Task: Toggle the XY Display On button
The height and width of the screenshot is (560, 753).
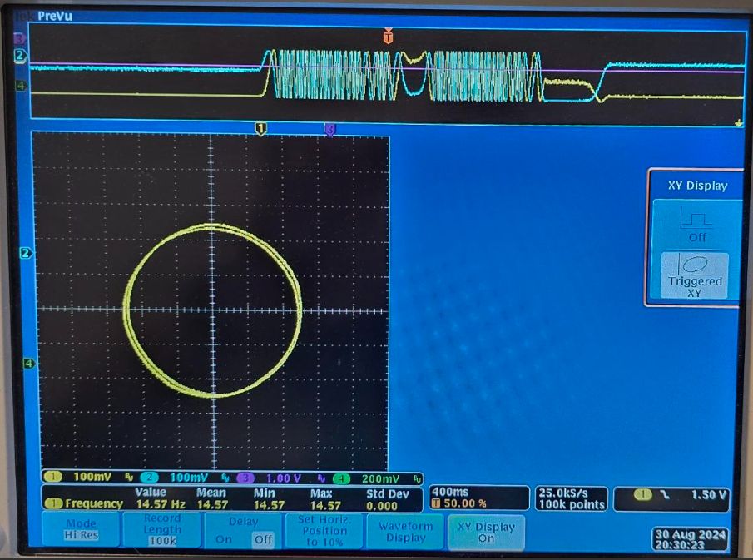Action: (486, 531)
